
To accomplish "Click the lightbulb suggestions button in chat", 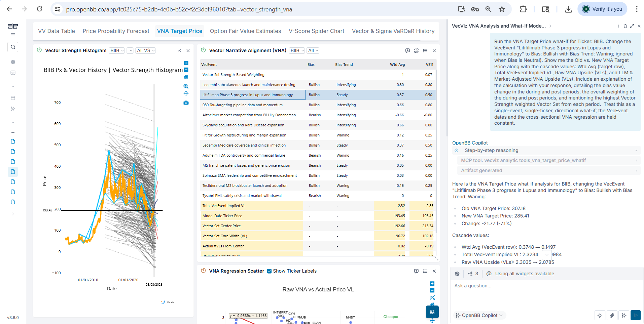I will [x=600, y=315].
